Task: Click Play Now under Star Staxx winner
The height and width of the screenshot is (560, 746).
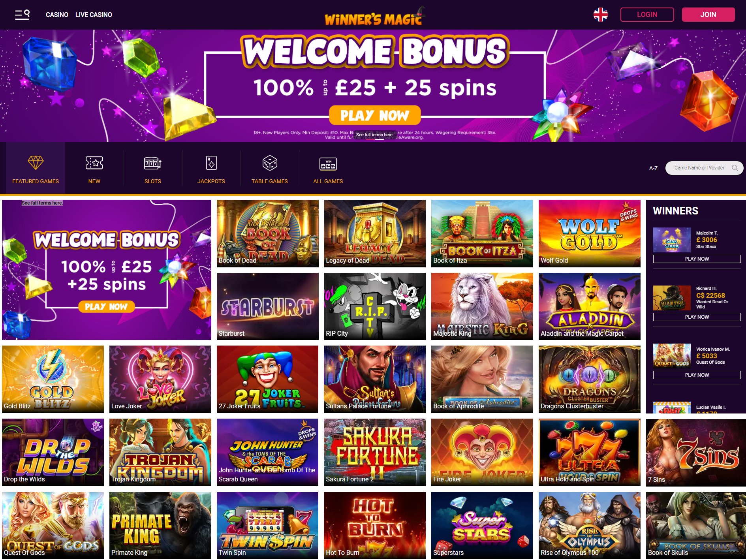Action: pos(697,259)
